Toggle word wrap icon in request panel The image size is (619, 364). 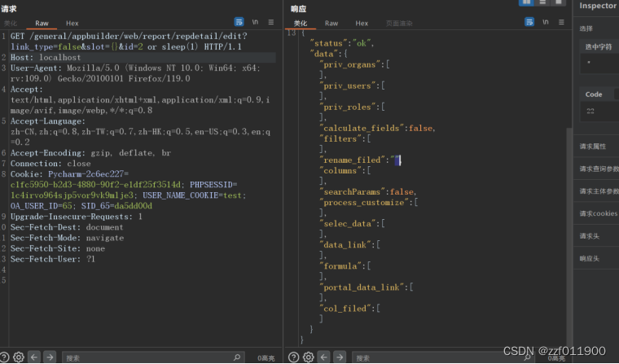coord(239,22)
